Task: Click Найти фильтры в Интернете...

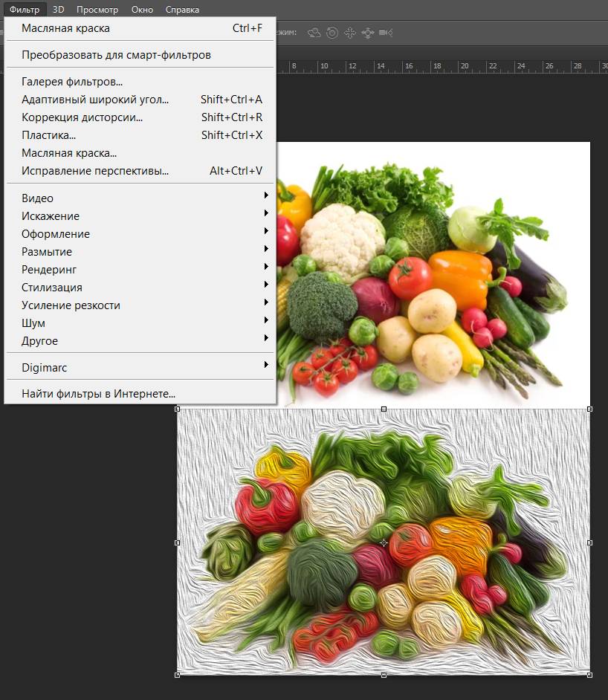Action: (x=98, y=394)
